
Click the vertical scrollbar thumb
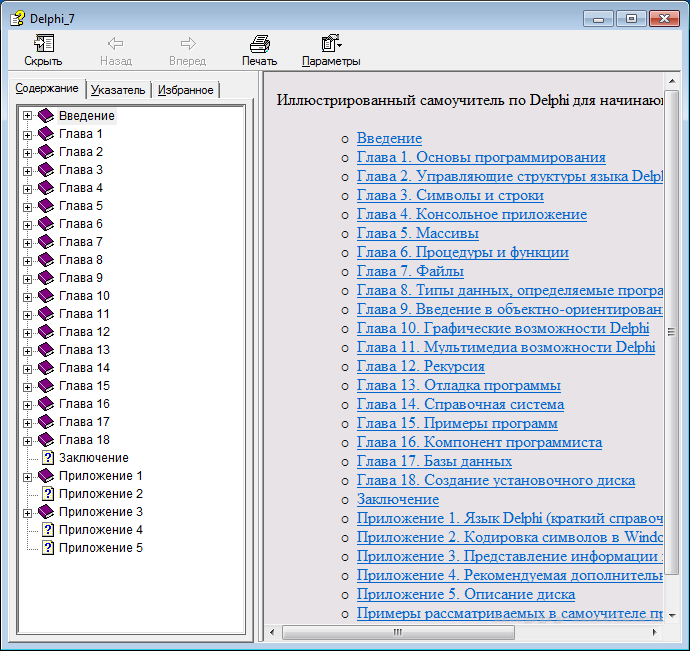(672, 332)
